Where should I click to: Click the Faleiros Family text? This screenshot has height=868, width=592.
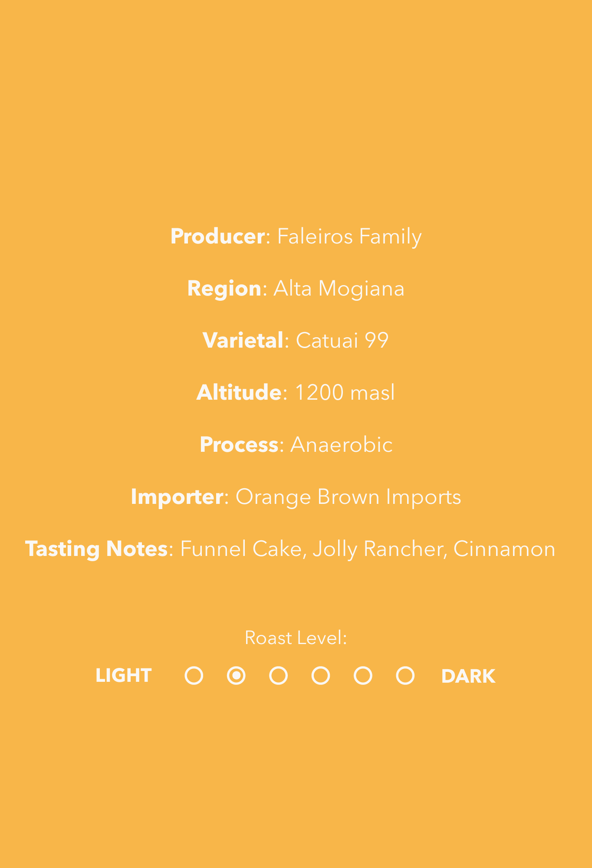349,236
